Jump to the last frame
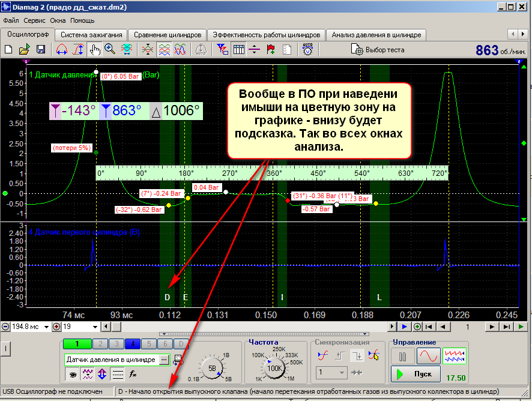The image size is (532, 401). pyautogui.click(x=506, y=327)
